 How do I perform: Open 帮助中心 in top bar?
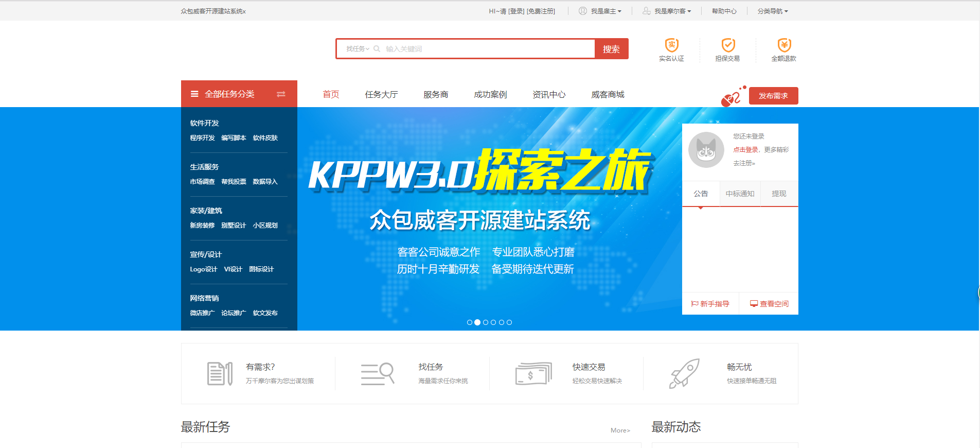click(x=724, y=11)
